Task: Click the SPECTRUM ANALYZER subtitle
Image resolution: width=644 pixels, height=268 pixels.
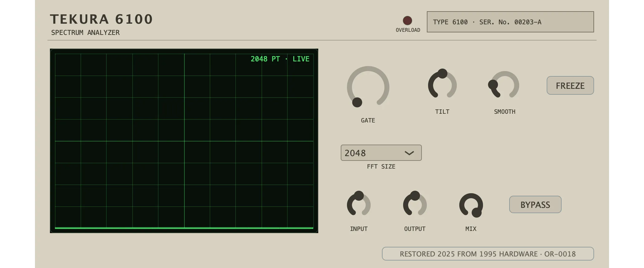Action: pos(85,32)
